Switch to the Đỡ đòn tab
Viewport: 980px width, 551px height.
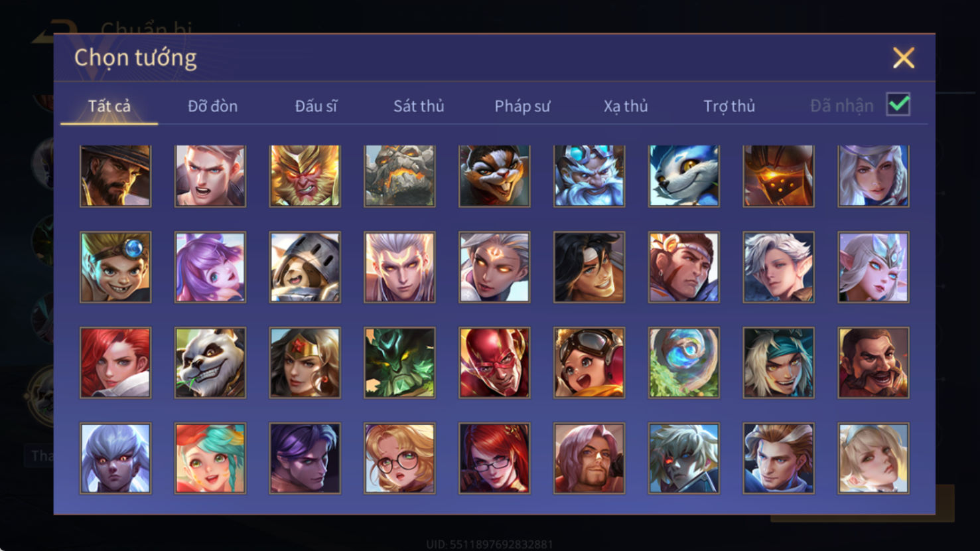click(212, 106)
